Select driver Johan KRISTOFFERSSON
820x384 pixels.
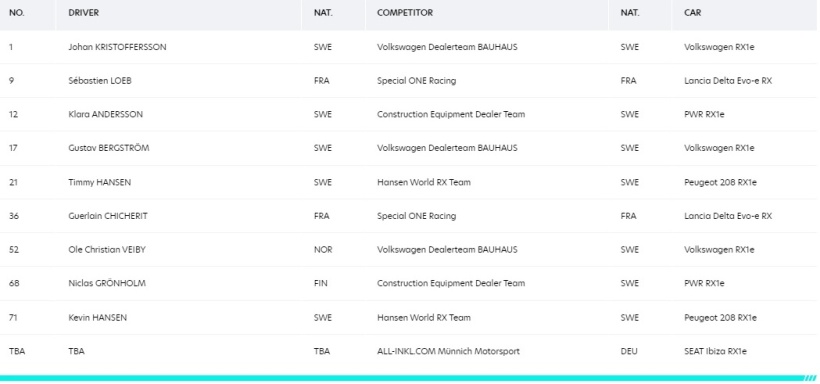click(117, 47)
